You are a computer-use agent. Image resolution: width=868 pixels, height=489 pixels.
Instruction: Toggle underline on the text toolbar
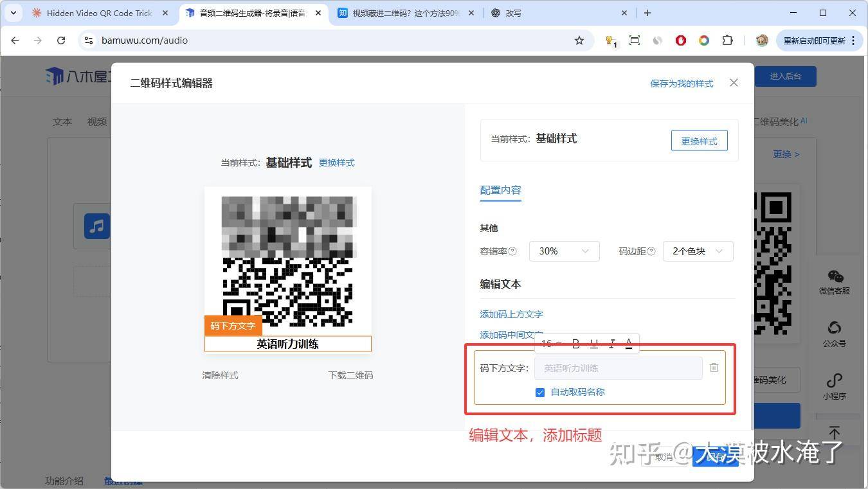click(x=594, y=344)
